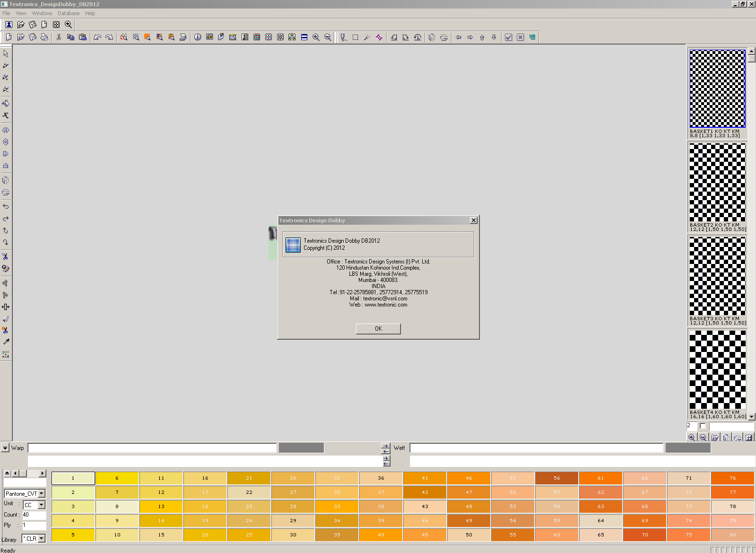Click the X box icon in toolbar
This screenshot has height=553, width=756.
click(521, 37)
